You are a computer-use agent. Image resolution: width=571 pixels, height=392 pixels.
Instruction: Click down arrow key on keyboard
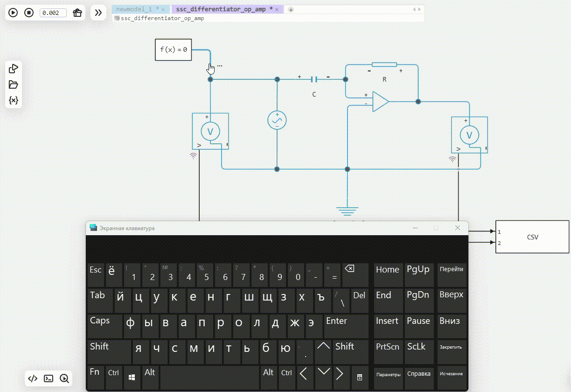click(x=323, y=378)
